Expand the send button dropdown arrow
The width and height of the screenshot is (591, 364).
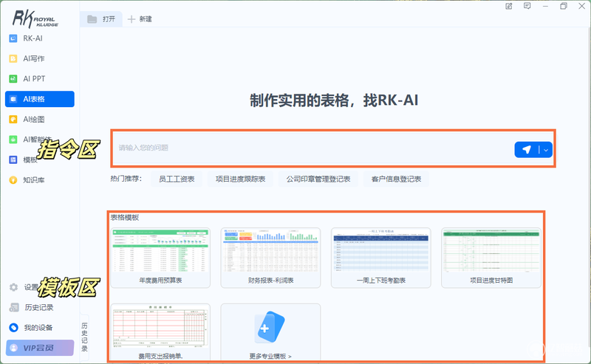[x=546, y=150]
